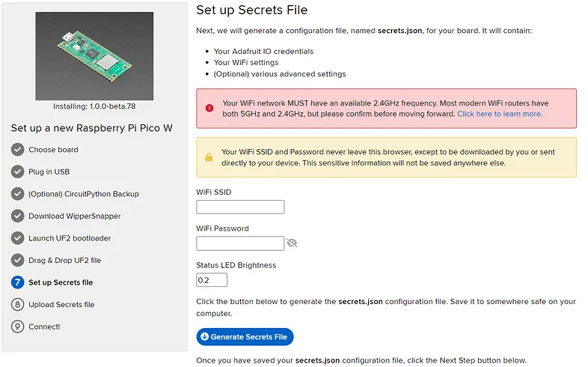Screen dimensions: 588x367
Task: Open the Click here to learn more link
Action: click(x=500, y=114)
